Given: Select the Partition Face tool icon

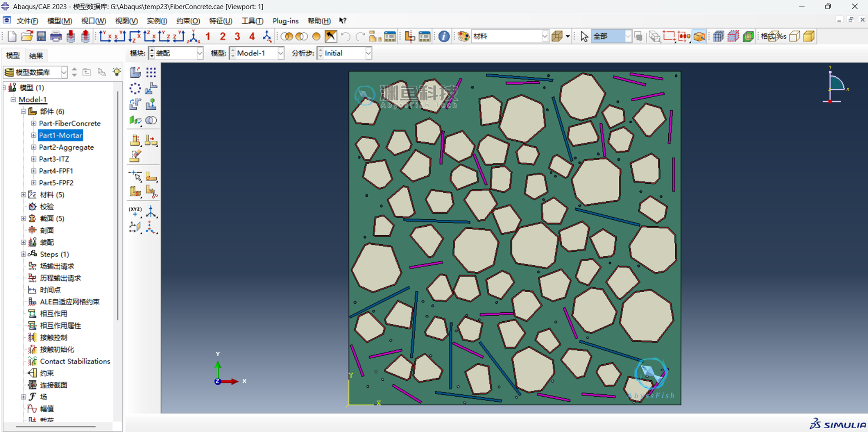Looking at the screenshot, I should point(151,176).
